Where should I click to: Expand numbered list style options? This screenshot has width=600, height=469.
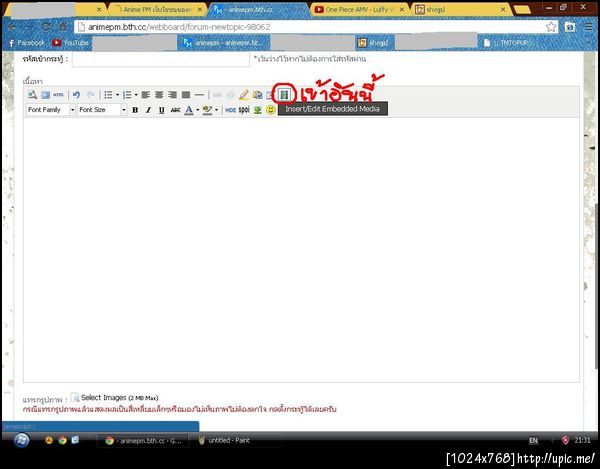(136, 95)
